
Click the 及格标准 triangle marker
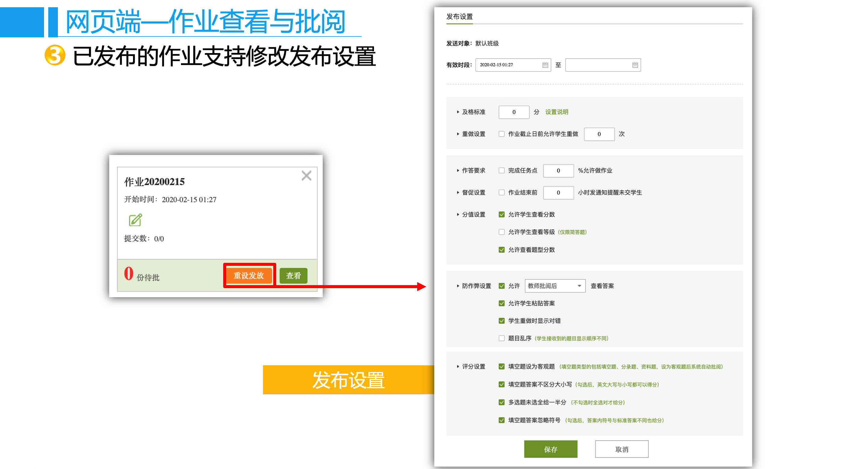click(x=458, y=112)
